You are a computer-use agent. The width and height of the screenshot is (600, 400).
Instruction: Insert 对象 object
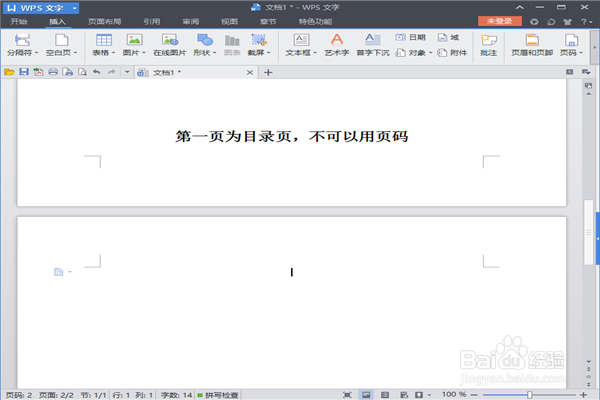click(411, 52)
